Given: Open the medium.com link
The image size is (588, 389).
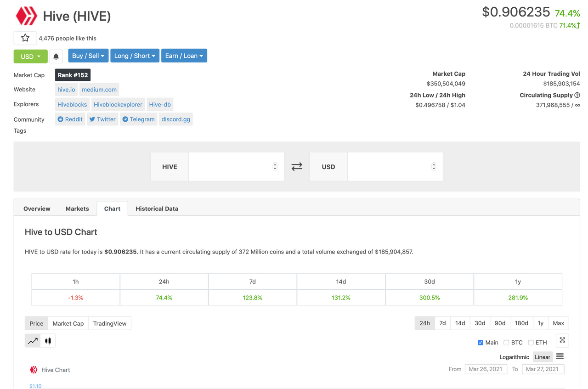Looking at the screenshot, I should (99, 90).
